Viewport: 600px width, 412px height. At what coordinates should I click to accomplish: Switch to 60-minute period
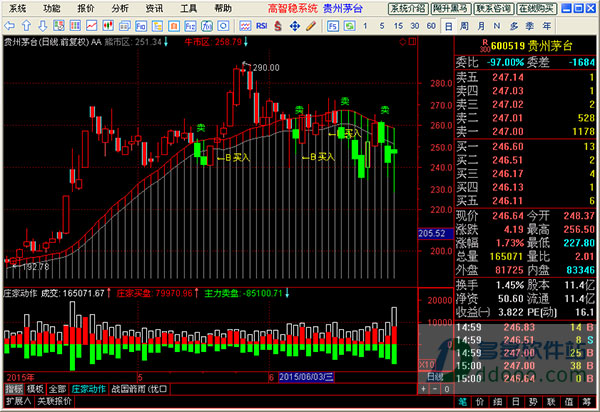pos(431,26)
